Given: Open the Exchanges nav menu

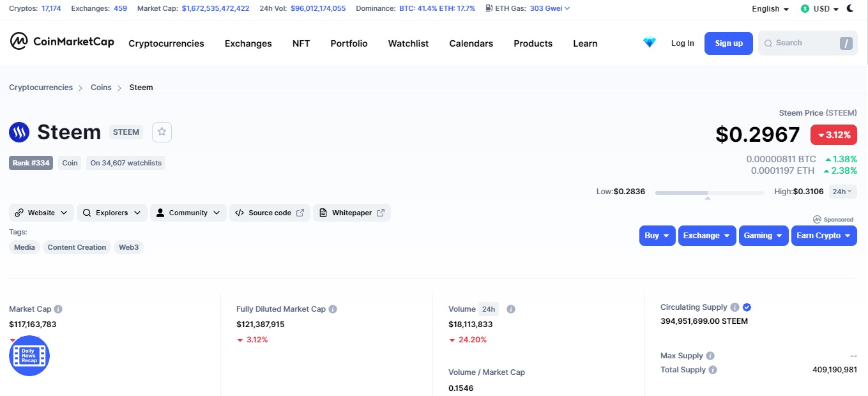Looking at the screenshot, I should pos(248,43).
